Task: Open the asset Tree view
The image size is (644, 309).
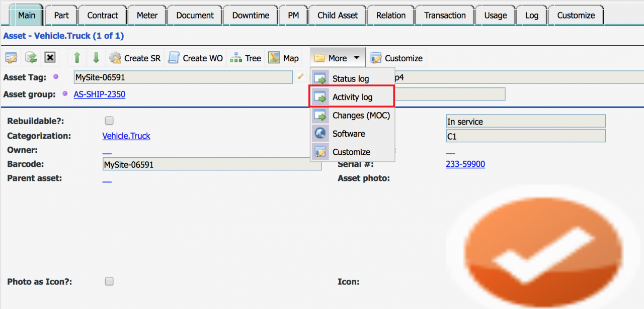Action: (246, 58)
